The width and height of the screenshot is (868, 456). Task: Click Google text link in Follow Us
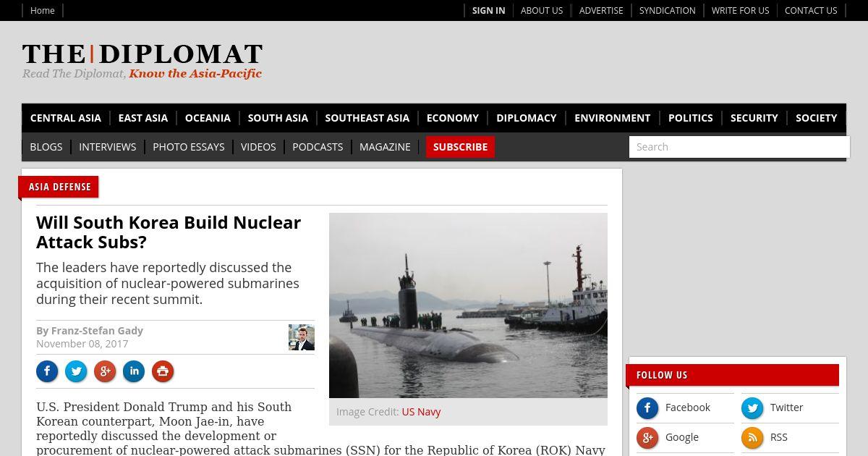click(682, 437)
